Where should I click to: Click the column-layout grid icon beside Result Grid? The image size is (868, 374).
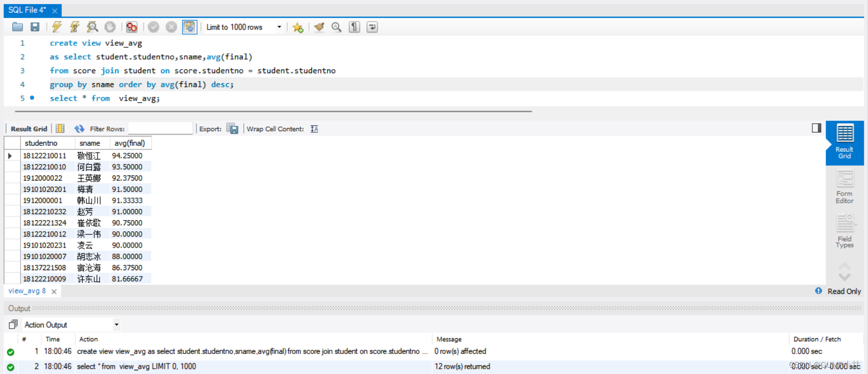coord(60,129)
